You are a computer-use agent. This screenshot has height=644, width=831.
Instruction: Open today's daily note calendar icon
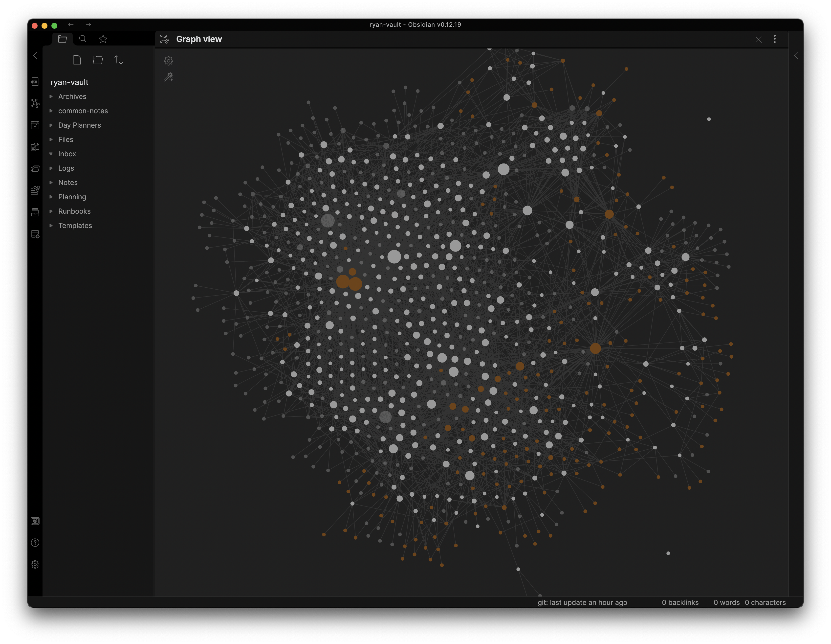(35, 125)
